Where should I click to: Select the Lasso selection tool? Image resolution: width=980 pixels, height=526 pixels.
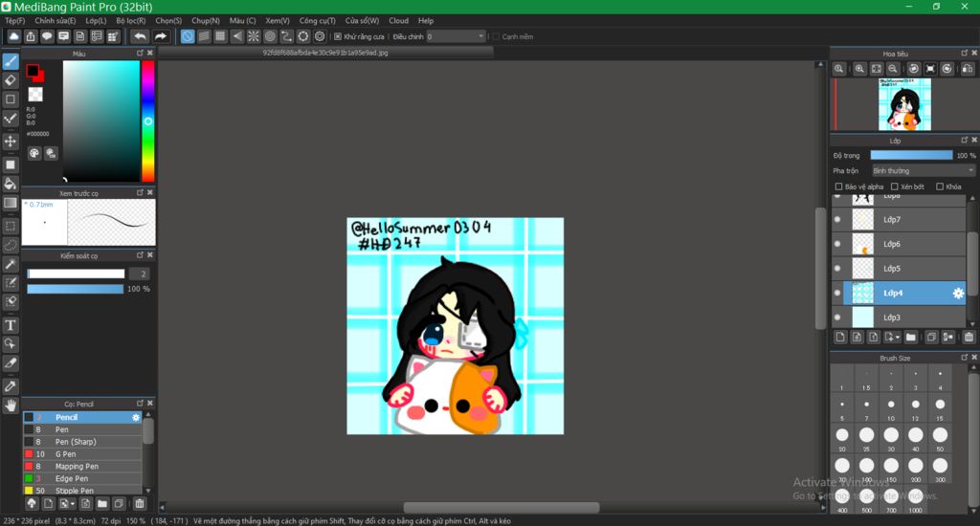tap(11, 245)
